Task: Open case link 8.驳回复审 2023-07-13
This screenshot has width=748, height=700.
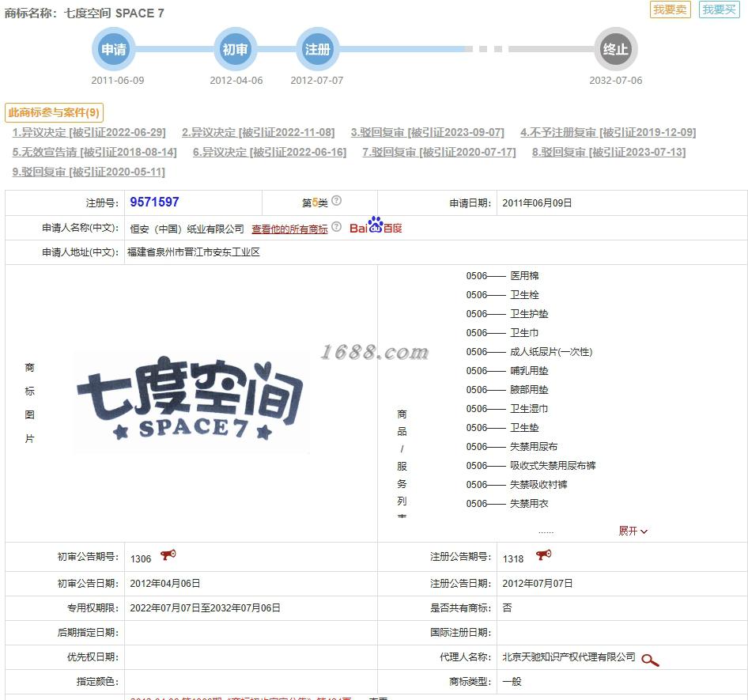Action: tap(609, 152)
